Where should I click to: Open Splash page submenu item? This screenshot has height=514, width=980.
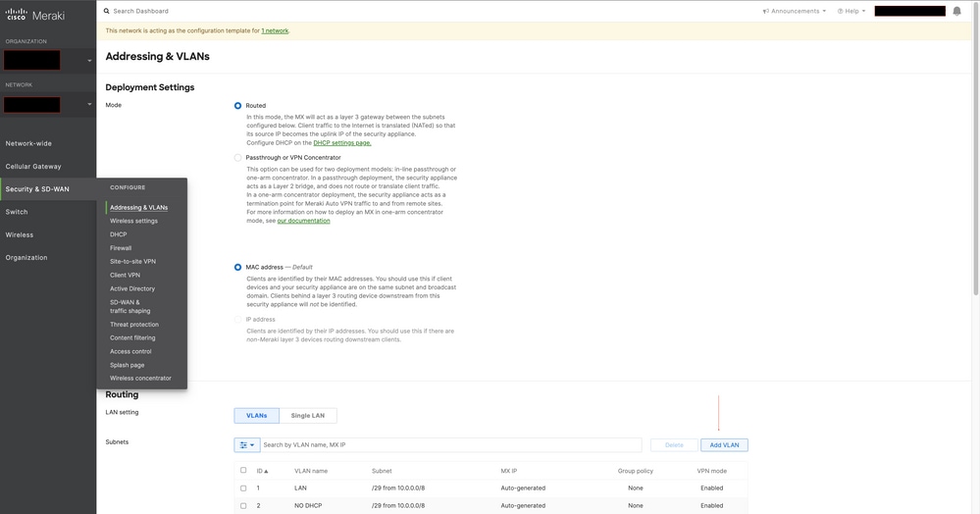[x=127, y=365]
